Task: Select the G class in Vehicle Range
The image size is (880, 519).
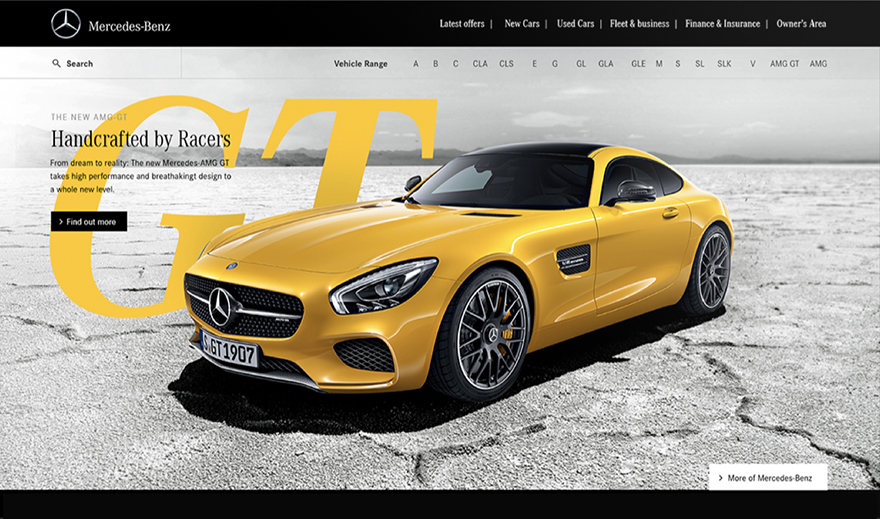Action: (x=555, y=64)
